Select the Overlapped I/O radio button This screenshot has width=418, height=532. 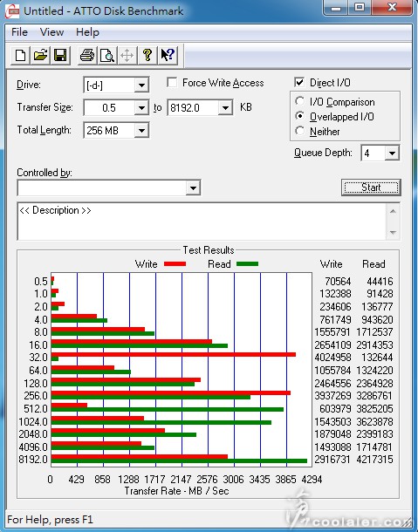click(299, 116)
